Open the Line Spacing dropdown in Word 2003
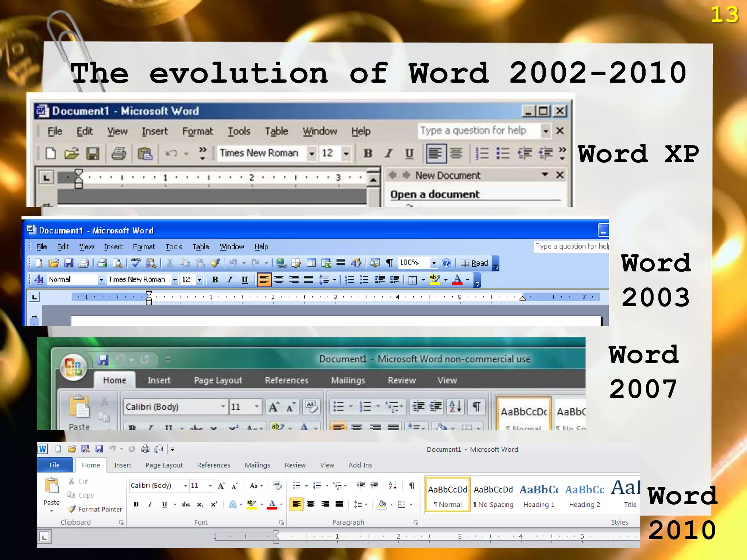 (334, 280)
